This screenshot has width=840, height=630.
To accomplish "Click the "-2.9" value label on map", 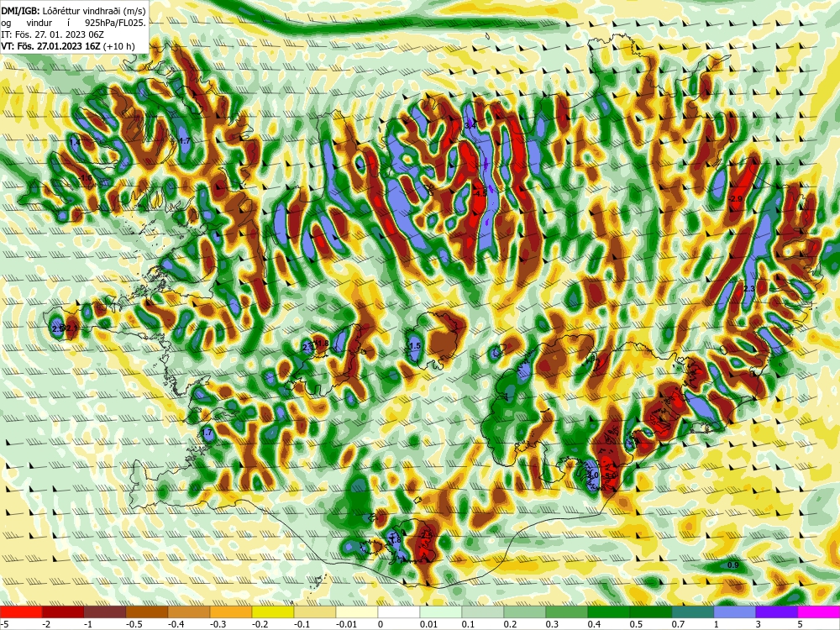I will click(736, 199).
